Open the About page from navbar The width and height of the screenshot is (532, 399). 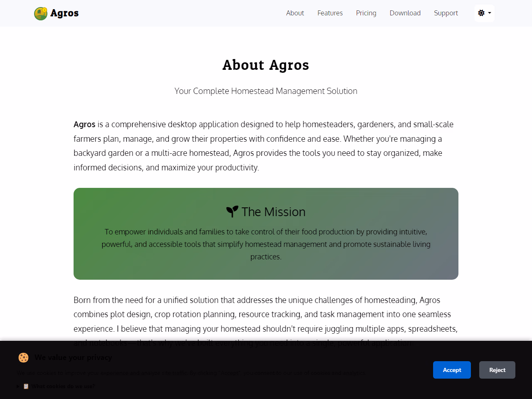(x=295, y=13)
